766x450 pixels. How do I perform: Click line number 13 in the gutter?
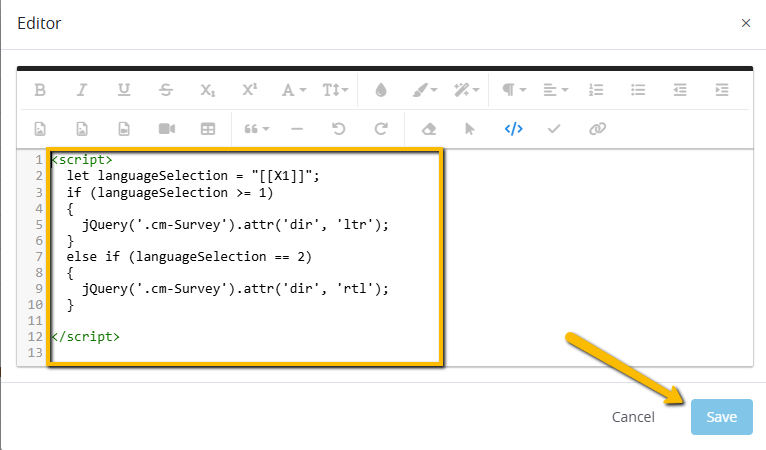[x=35, y=352]
